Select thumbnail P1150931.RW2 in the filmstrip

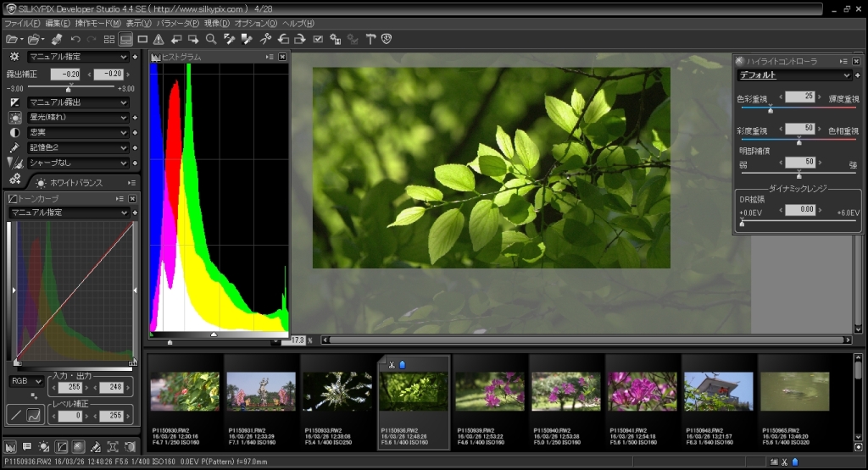261,391
